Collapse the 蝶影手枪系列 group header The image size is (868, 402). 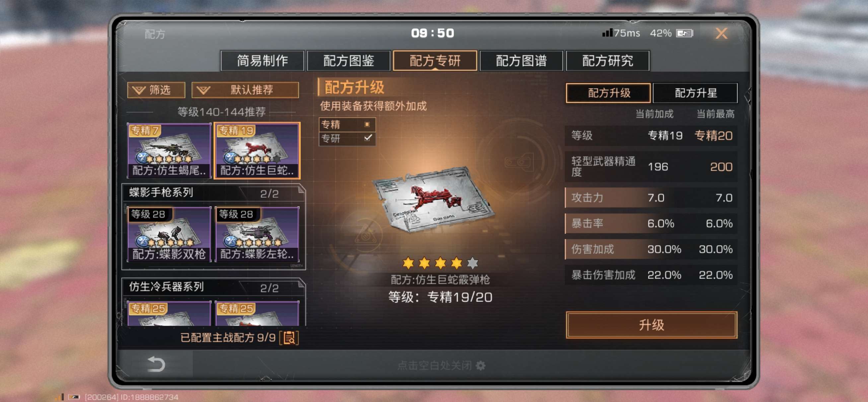coord(214,193)
